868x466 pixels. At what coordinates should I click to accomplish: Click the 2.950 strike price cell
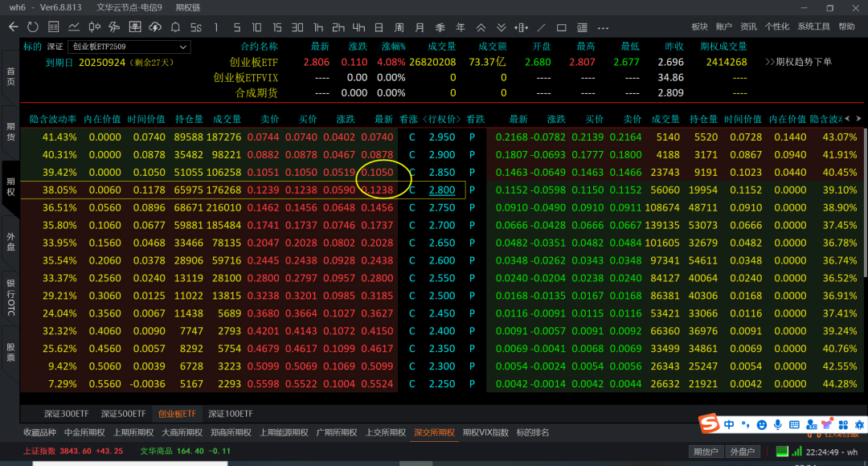tap(442, 137)
